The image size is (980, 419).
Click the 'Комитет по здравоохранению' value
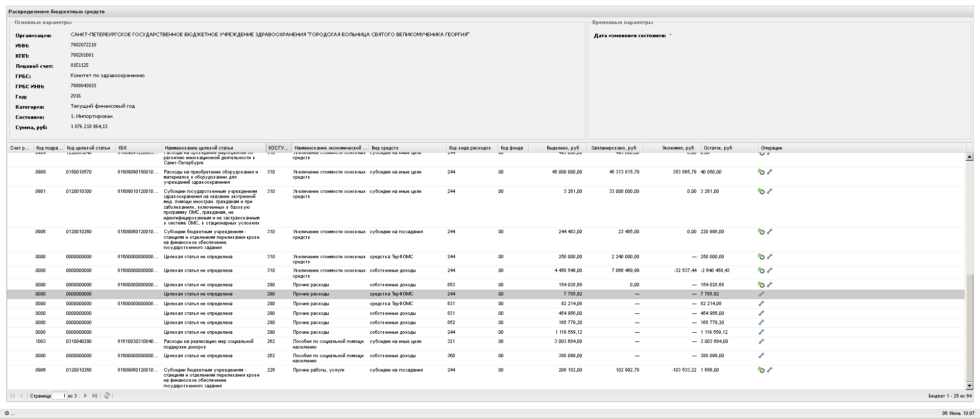coord(108,76)
